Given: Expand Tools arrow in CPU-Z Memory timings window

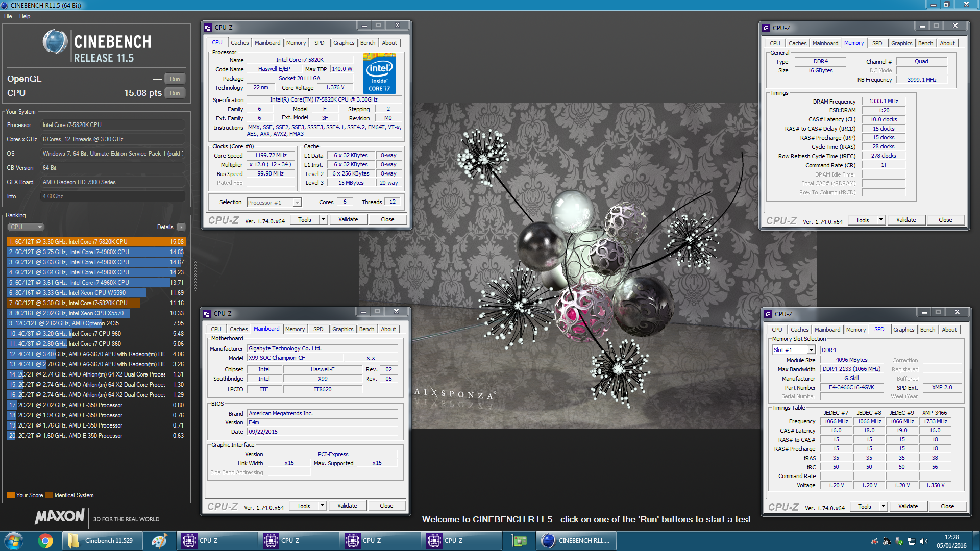Looking at the screenshot, I should [x=881, y=220].
